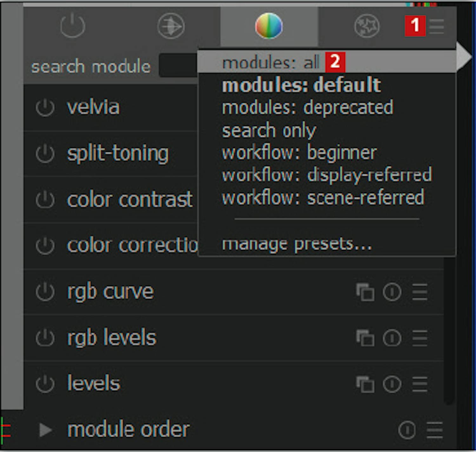
Task: Reset the module order
Action: 407,430
